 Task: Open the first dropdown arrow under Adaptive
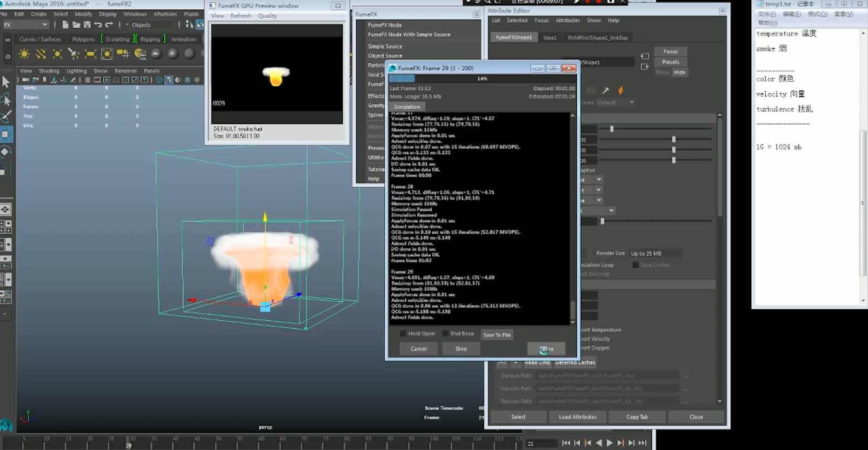point(599,180)
